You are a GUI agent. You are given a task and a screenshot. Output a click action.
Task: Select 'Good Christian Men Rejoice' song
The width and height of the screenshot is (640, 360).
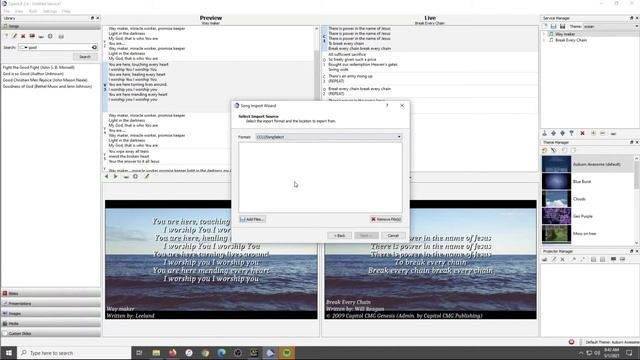(x=45, y=80)
